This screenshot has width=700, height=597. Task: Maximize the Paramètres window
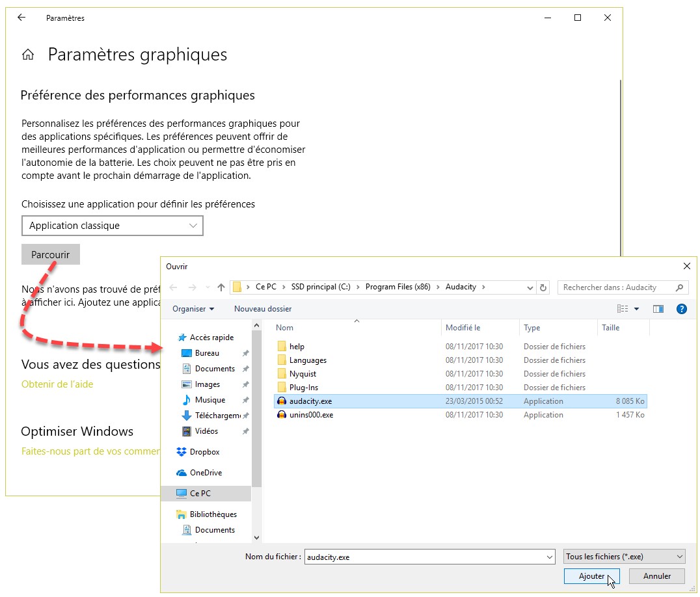point(578,18)
